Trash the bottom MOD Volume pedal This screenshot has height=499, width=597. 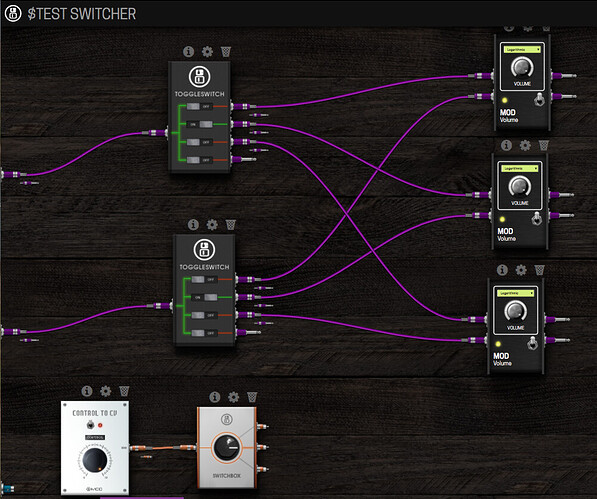(x=540, y=270)
